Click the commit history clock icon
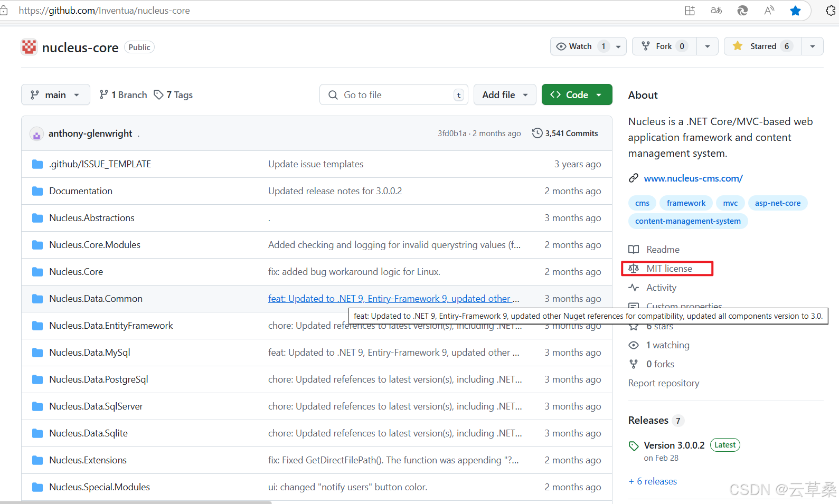The height and width of the screenshot is (504, 839). tap(537, 133)
